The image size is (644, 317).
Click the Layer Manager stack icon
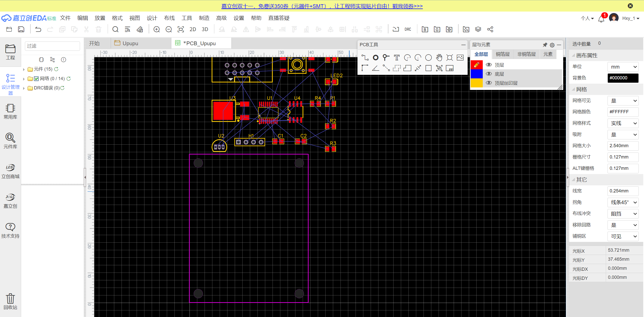[x=478, y=29]
